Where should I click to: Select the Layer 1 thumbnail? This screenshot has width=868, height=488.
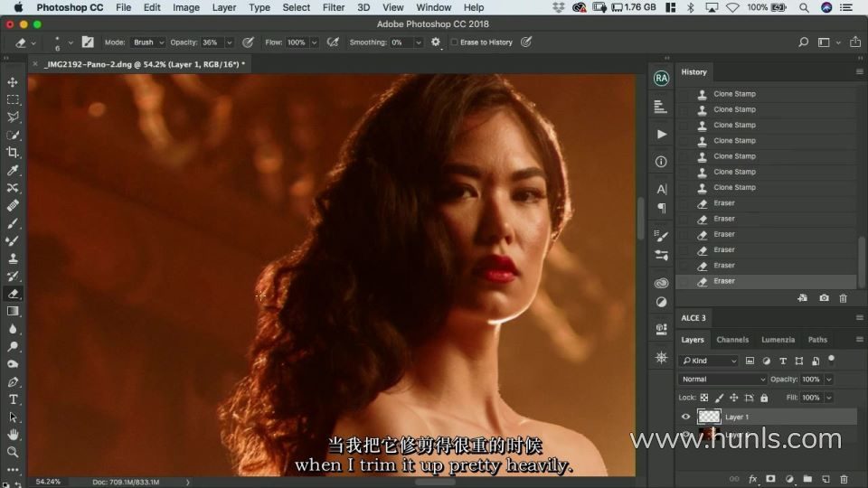[709, 416]
